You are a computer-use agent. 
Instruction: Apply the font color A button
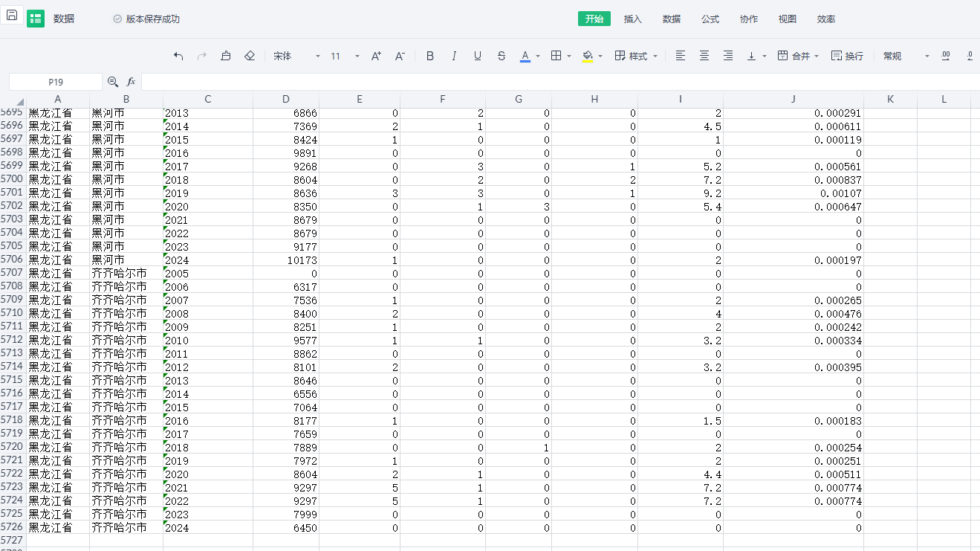(525, 56)
